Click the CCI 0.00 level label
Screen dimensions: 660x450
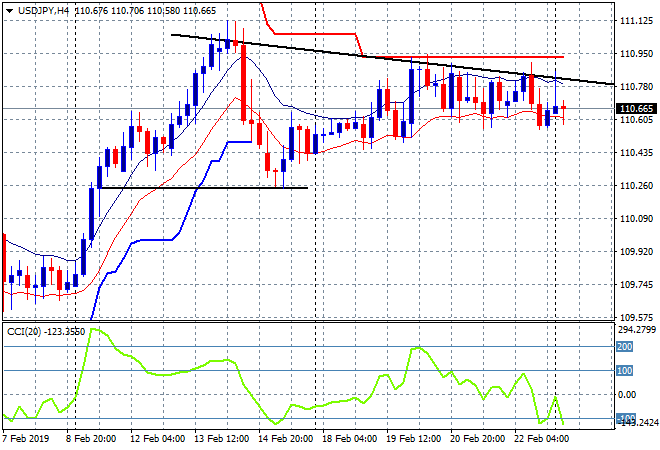627,394
